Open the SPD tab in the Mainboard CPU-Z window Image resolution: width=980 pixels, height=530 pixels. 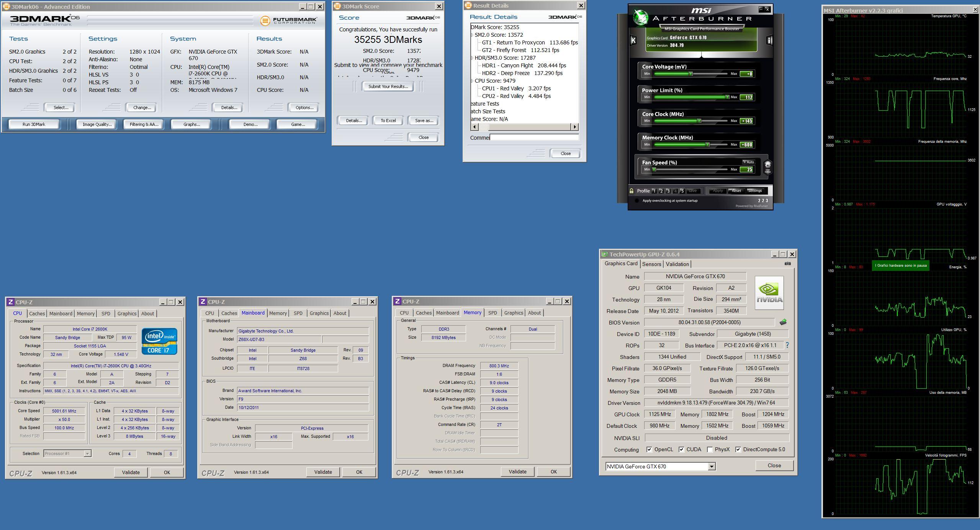tap(298, 313)
